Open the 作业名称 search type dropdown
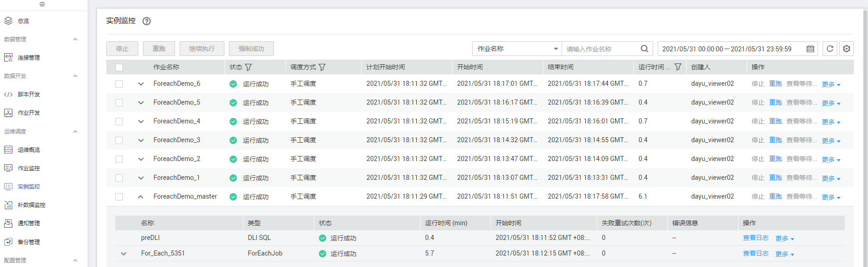 517,49
